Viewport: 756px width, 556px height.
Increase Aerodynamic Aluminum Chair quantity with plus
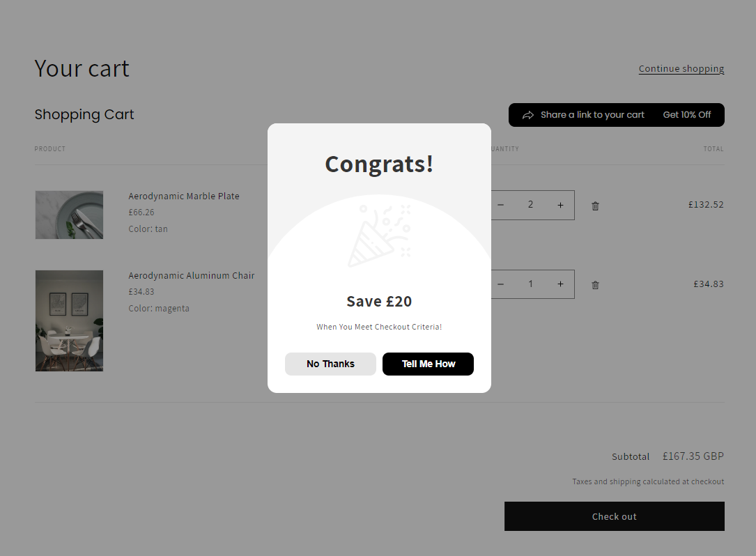pyautogui.click(x=560, y=284)
